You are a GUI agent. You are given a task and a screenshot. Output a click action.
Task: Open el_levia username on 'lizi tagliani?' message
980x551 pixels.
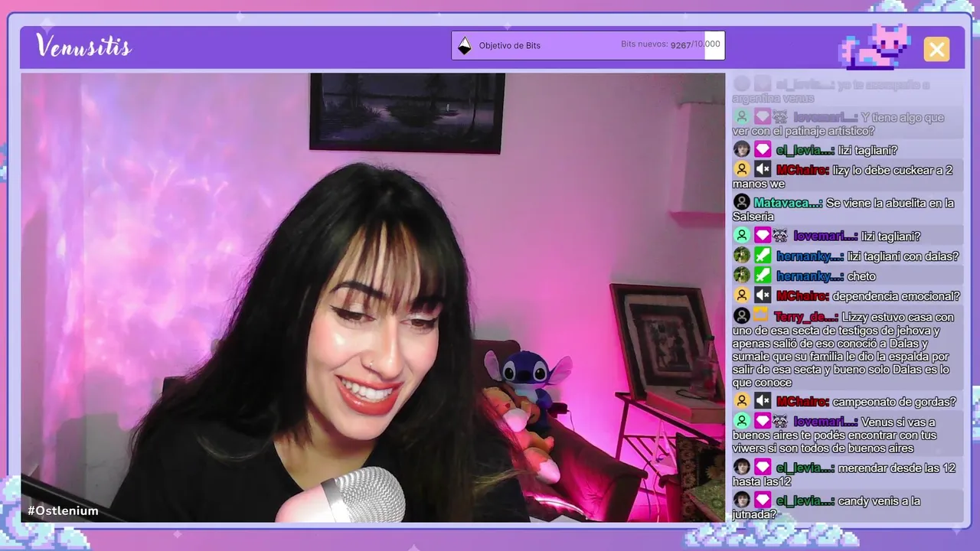805,150
